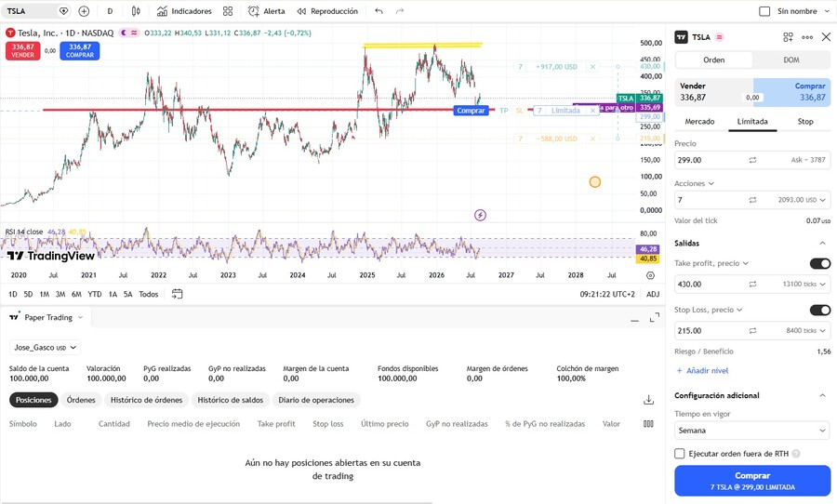Select 1M time range
The height and width of the screenshot is (504, 837).
(x=45, y=294)
